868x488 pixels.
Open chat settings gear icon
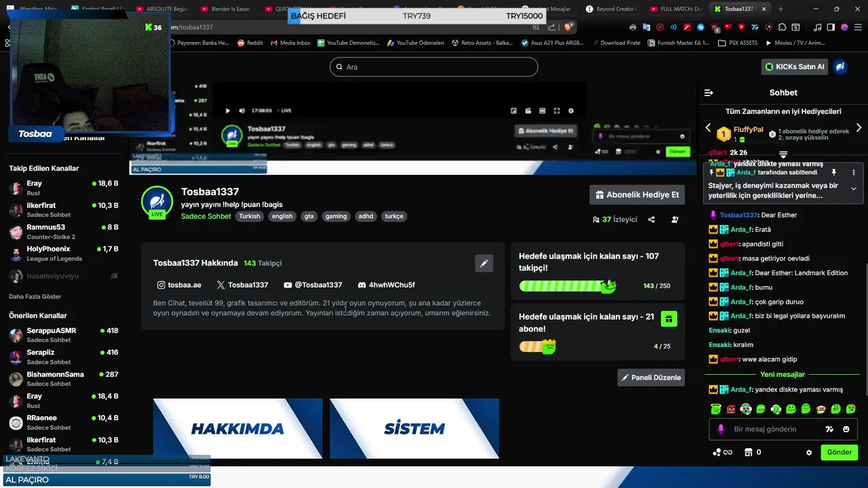point(809,452)
